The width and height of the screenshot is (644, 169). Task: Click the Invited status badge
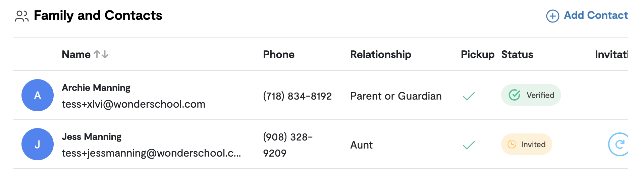pos(527,144)
